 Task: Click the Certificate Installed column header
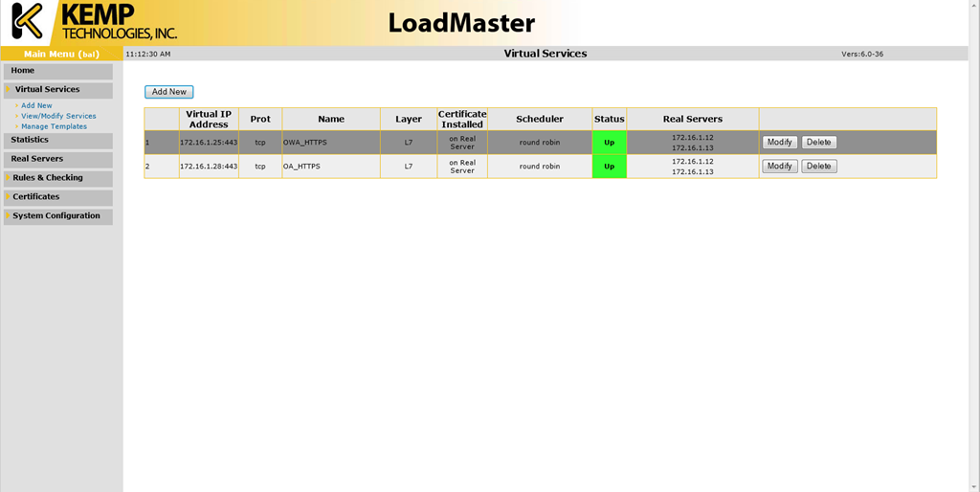[462, 119]
